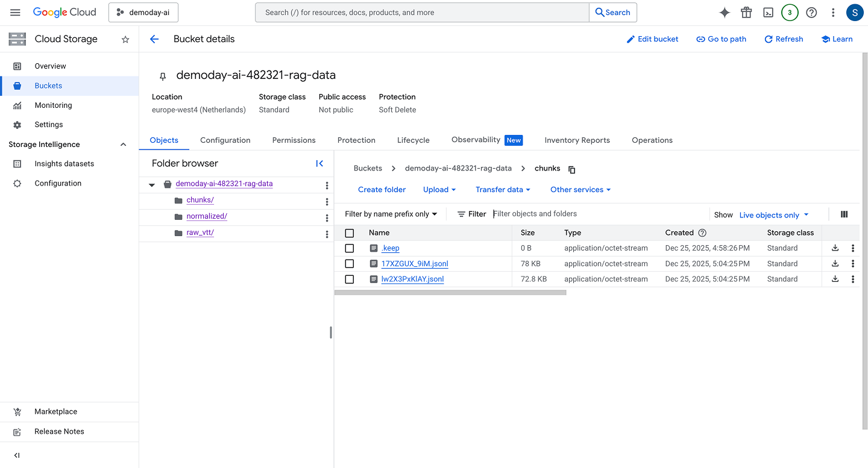Open the Gemini AI assistant sparkle icon
The height and width of the screenshot is (468, 868).
(x=725, y=13)
